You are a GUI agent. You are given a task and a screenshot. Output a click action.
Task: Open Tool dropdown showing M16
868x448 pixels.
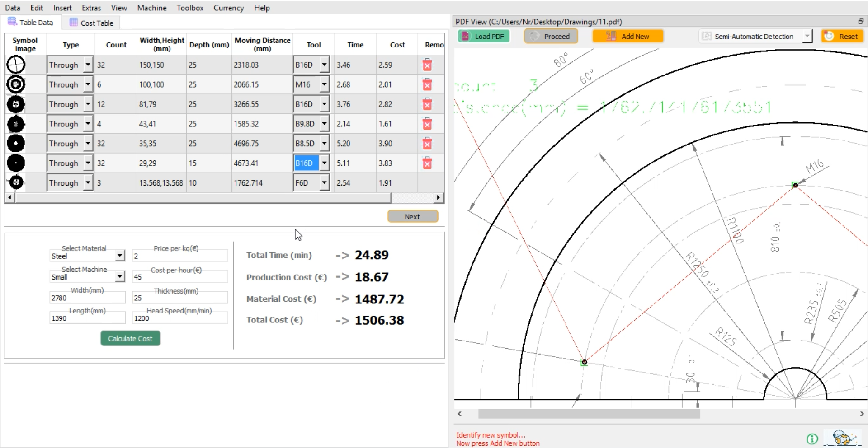[324, 84]
